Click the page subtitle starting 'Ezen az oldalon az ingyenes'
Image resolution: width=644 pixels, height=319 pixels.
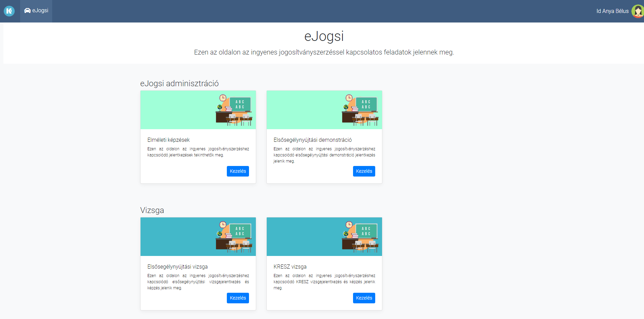(x=324, y=52)
